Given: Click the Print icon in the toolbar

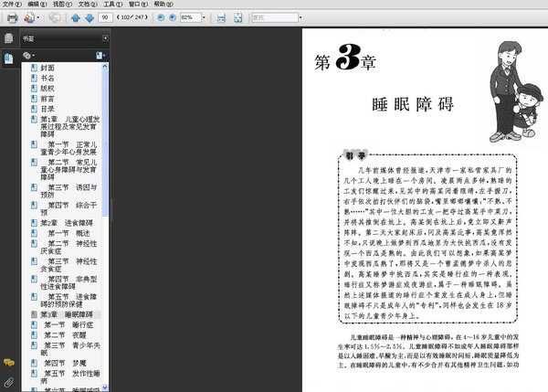Looking at the screenshot, I should 12,17.
